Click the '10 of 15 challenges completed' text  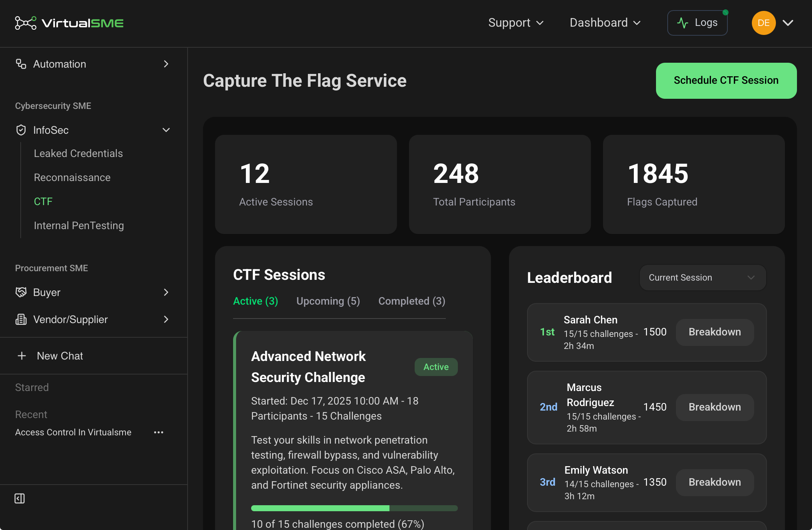[338, 524]
